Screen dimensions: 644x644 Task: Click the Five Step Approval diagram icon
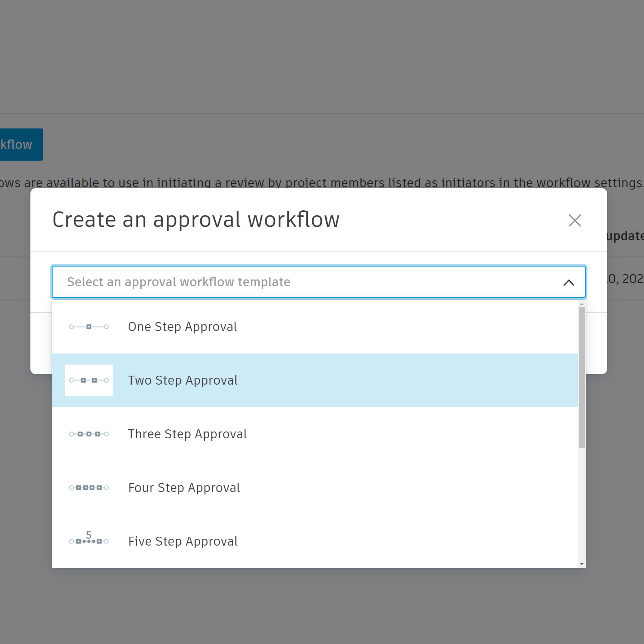89,541
